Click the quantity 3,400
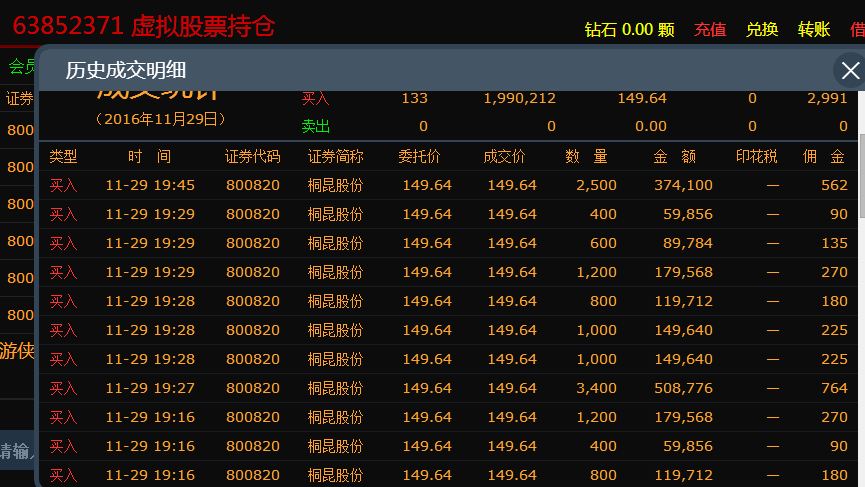Screen dimensions: 865x487 click(x=596, y=388)
